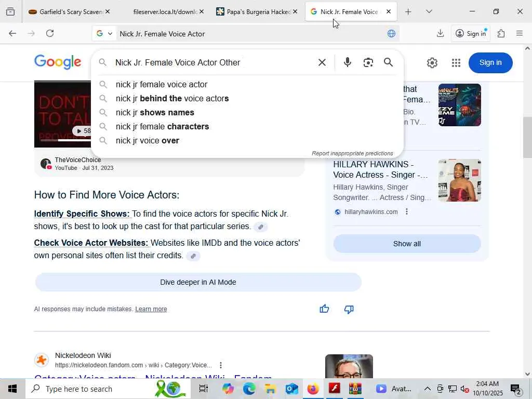Open the Windows Start menu
This screenshot has height=399, width=532.
click(x=12, y=389)
